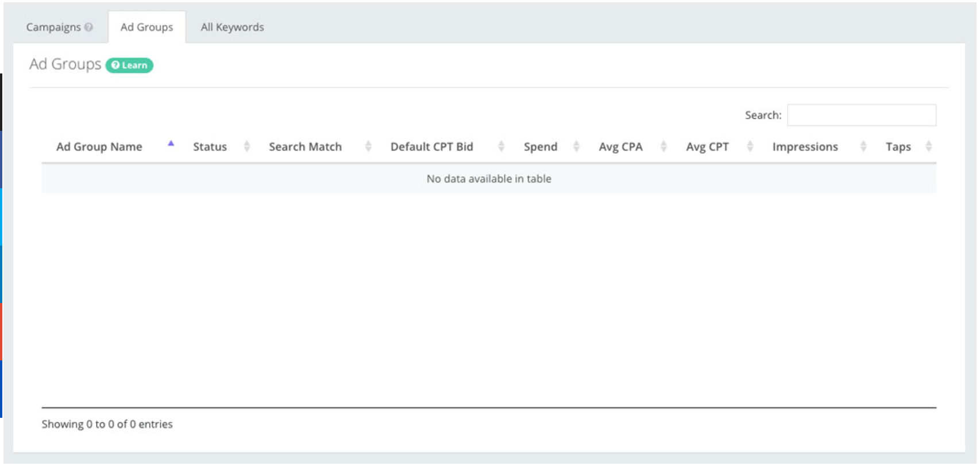Click the Impressions column header text
The image size is (980, 466).
(805, 147)
